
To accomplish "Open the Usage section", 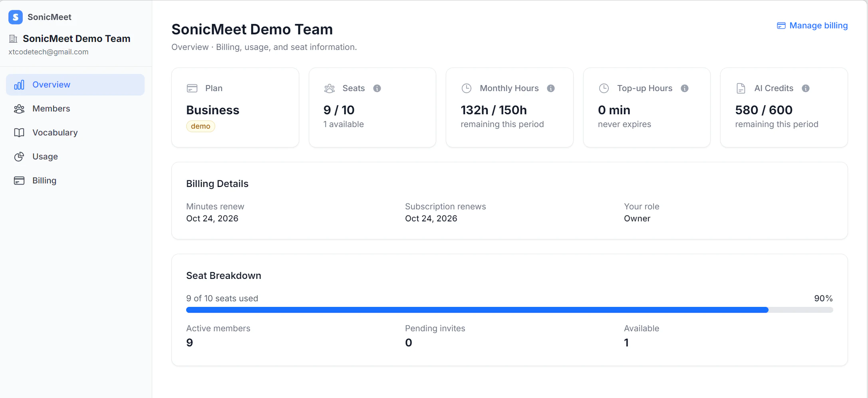I will click(75, 157).
